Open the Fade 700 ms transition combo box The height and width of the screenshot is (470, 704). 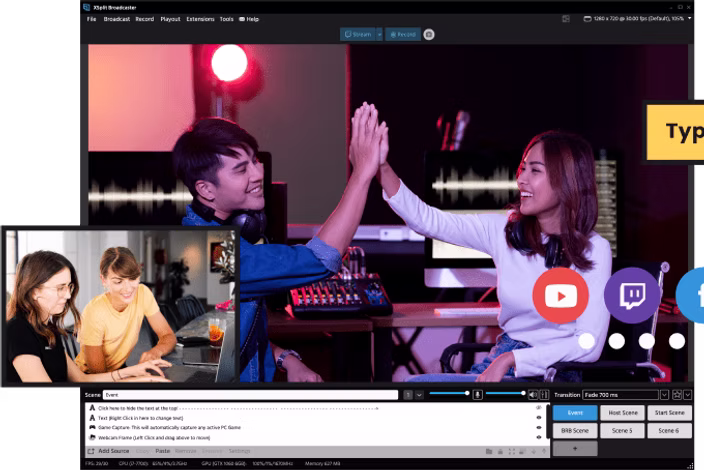click(620, 395)
